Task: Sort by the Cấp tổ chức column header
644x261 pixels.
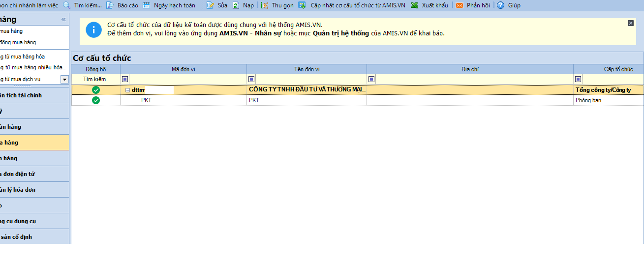Action: point(609,69)
